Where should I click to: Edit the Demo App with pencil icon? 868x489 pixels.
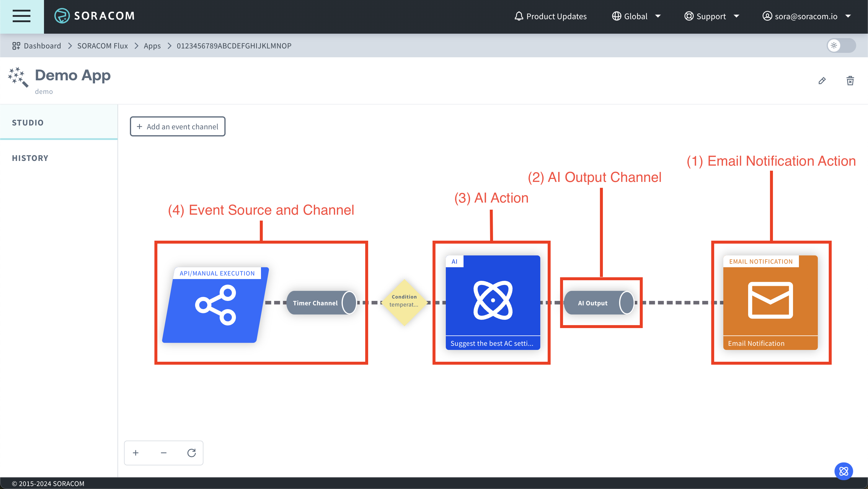(x=822, y=81)
